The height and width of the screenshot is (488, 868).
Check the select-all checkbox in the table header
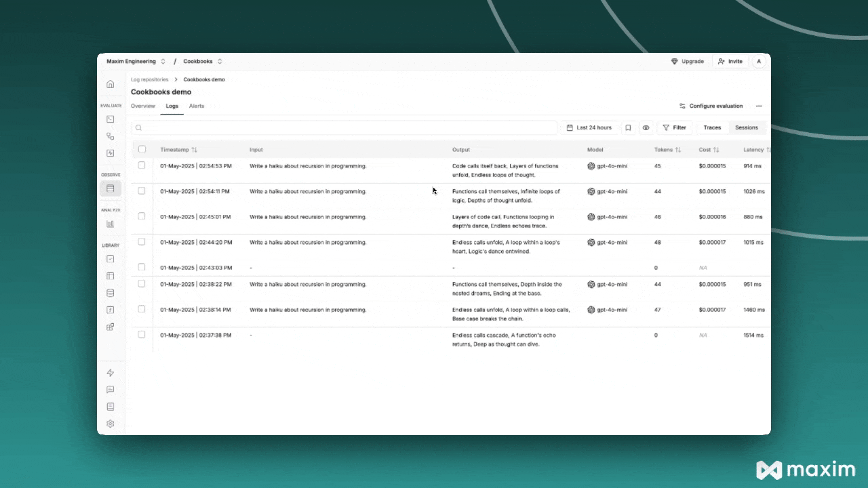pos(142,149)
